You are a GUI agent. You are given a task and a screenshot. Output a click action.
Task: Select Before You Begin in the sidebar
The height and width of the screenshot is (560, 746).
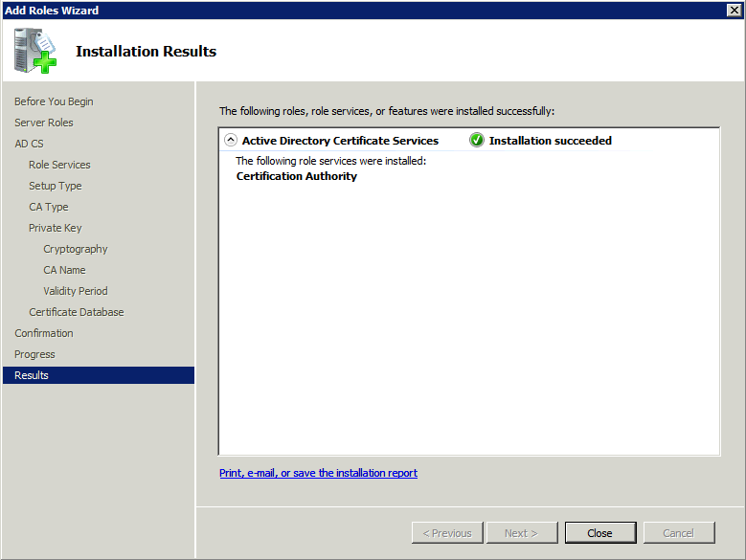tap(54, 101)
